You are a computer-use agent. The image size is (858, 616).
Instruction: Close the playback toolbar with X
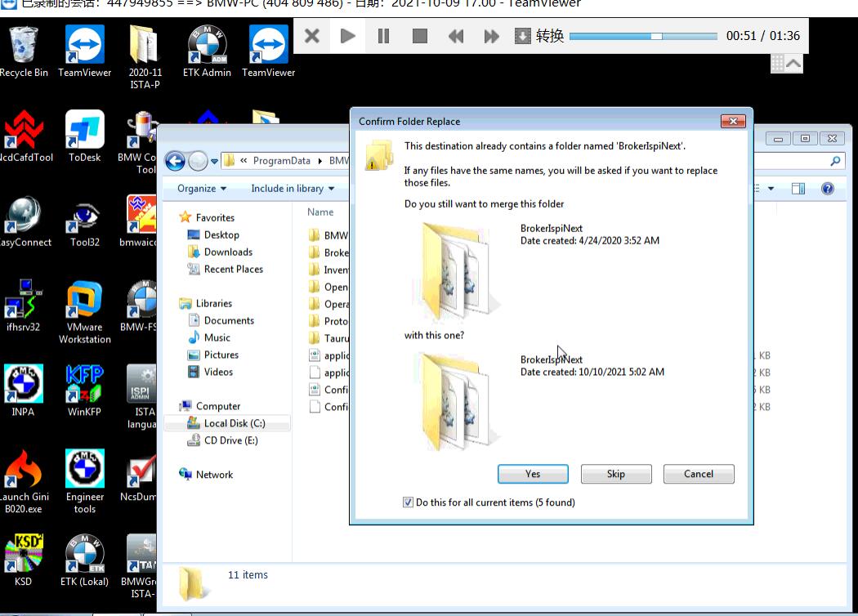tap(312, 36)
